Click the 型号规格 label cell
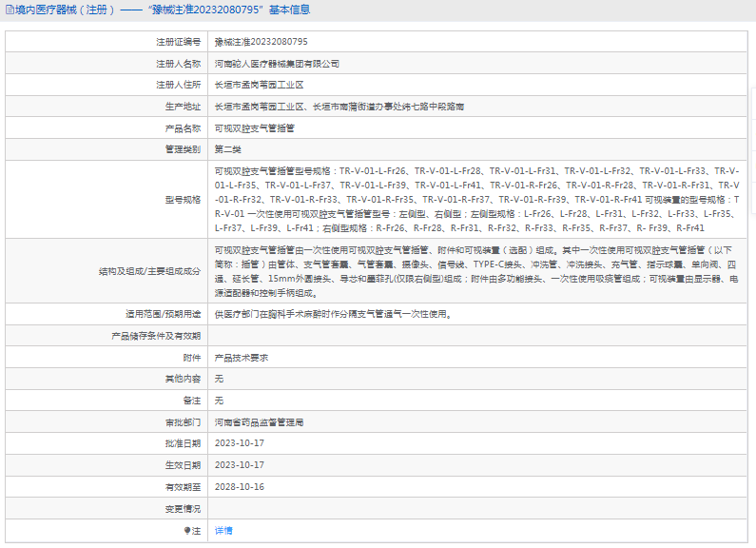The width and height of the screenshot is (756, 548). coord(107,200)
